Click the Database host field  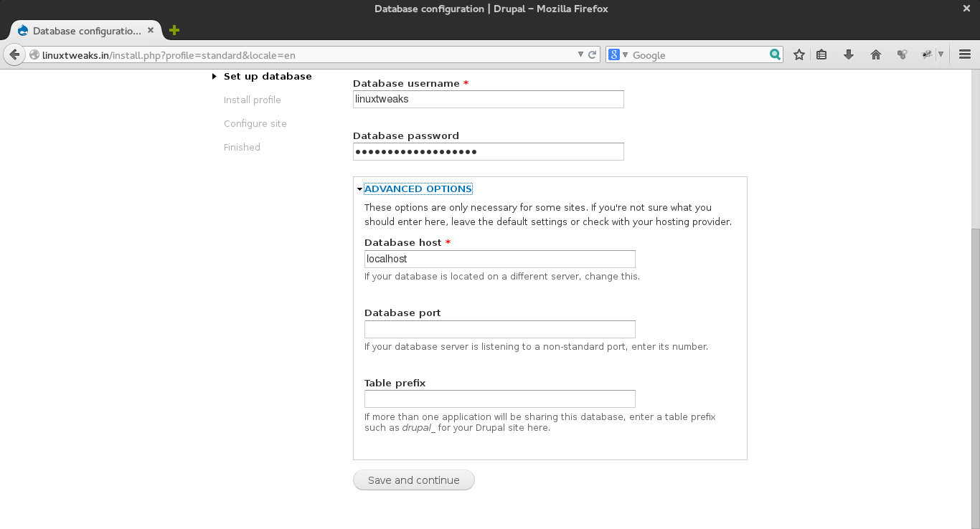[x=500, y=259]
